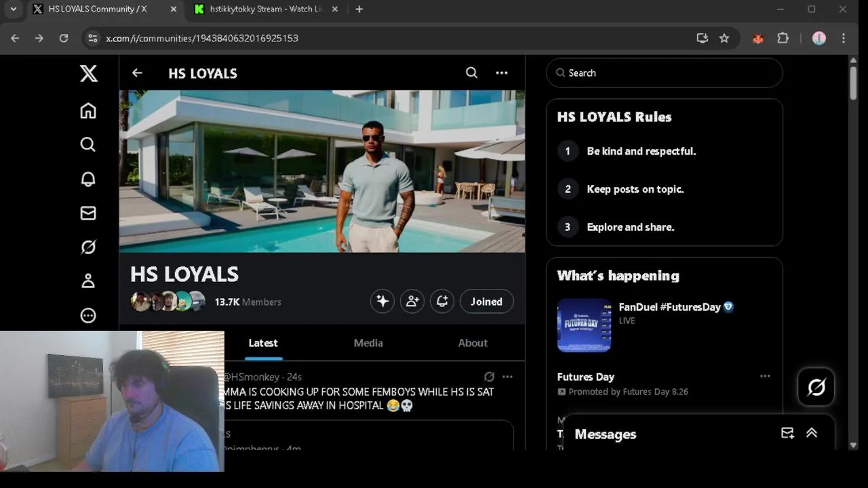Viewport: 868px width, 488px height.
Task: Open the Chrome profile avatar
Action: [x=819, y=39]
